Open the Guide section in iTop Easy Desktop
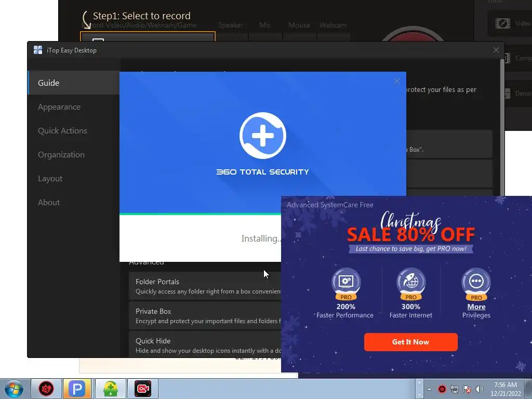Viewport: 532px width, 399px height. (74, 83)
